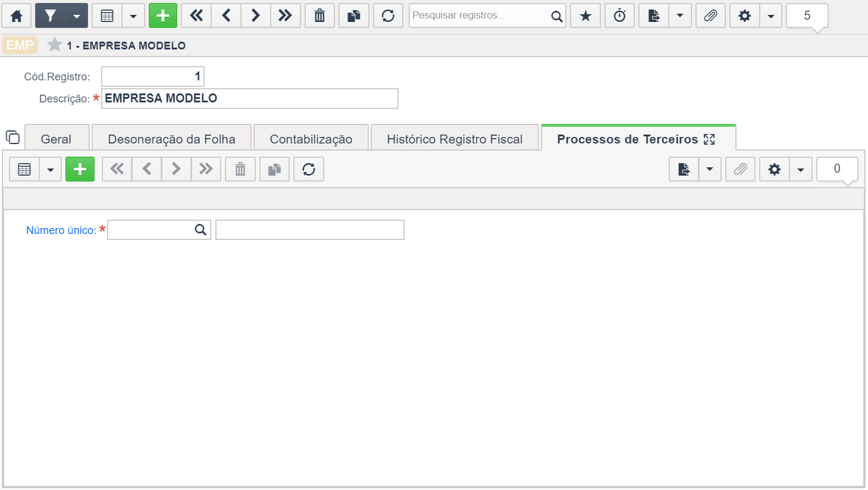Click the search magnifier in Pesquisar registros

coord(556,16)
